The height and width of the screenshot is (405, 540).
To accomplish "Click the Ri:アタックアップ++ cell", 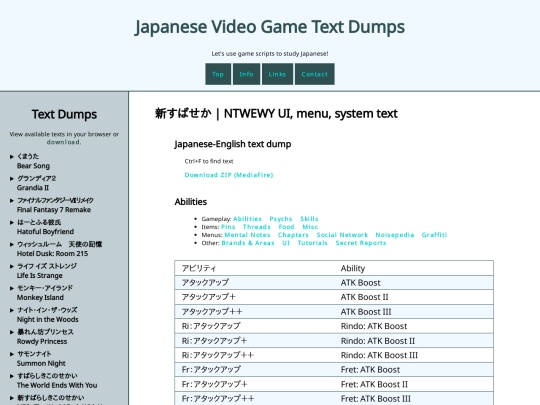I will tap(255, 355).
